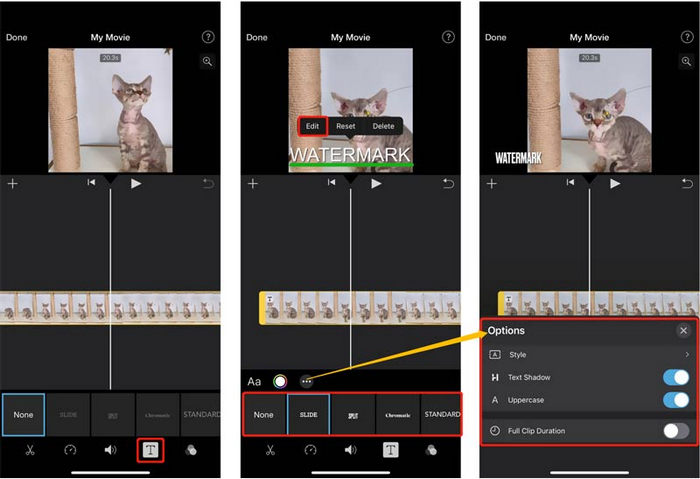Choose Slide title style in middle screen
Viewport: 700px width, 479px height.
tap(308, 415)
